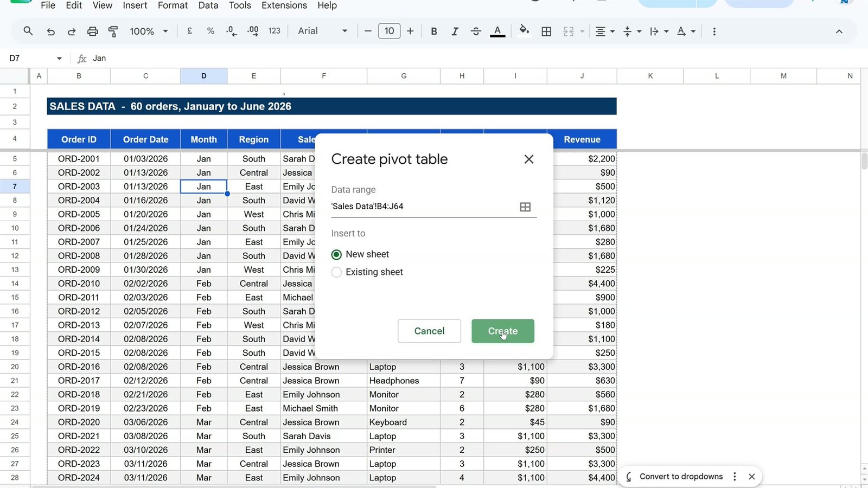
Task: Open the Format menu
Action: [x=173, y=5]
